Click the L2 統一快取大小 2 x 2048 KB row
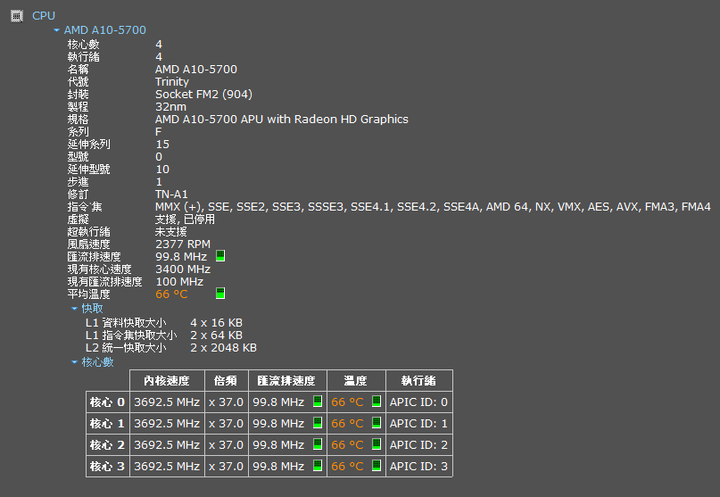The image size is (720, 497). pyautogui.click(x=171, y=348)
